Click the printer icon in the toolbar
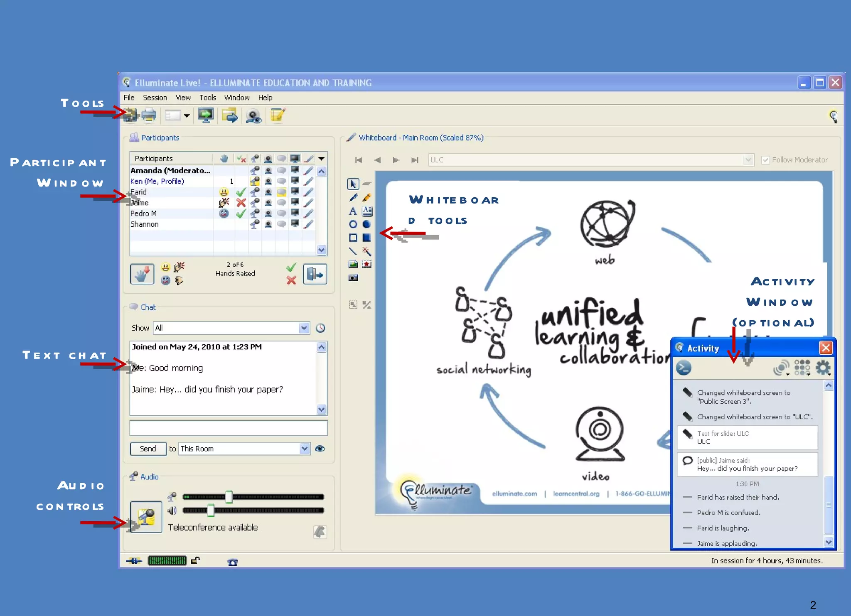Viewport: 851px width, 616px height. pyautogui.click(x=149, y=115)
